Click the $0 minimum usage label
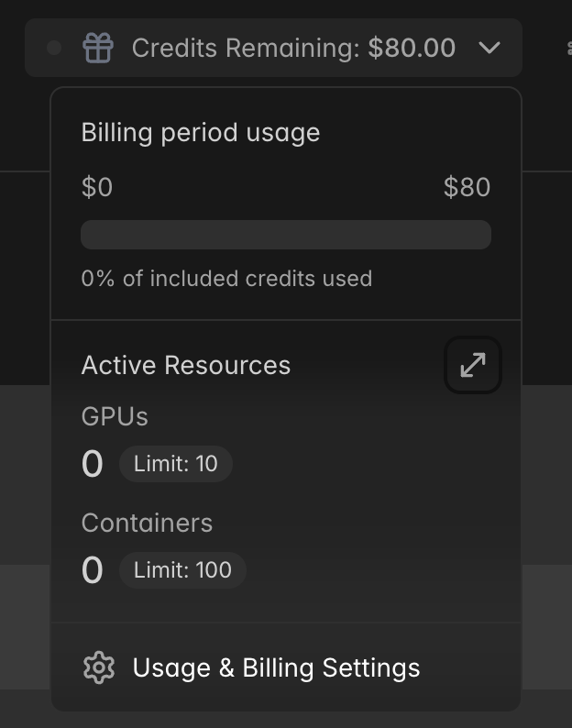572x728 pixels. click(97, 188)
